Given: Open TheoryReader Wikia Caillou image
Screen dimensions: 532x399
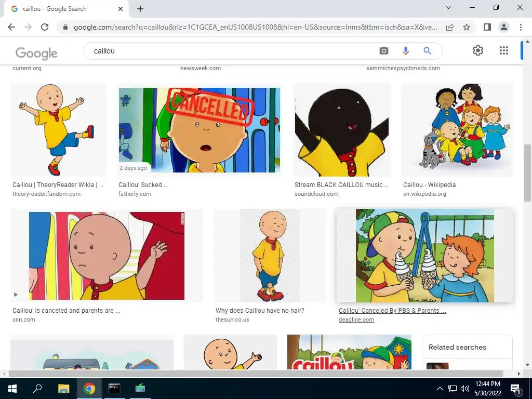Looking at the screenshot, I should [58, 130].
